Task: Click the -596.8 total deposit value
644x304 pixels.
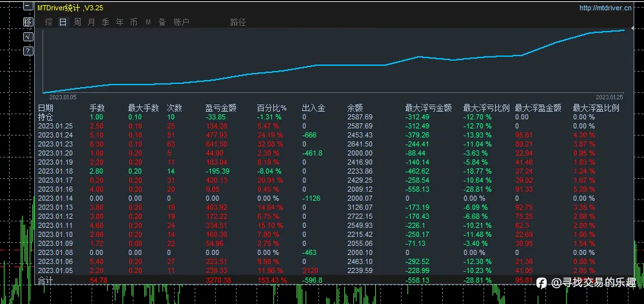Action: pos(312,281)
